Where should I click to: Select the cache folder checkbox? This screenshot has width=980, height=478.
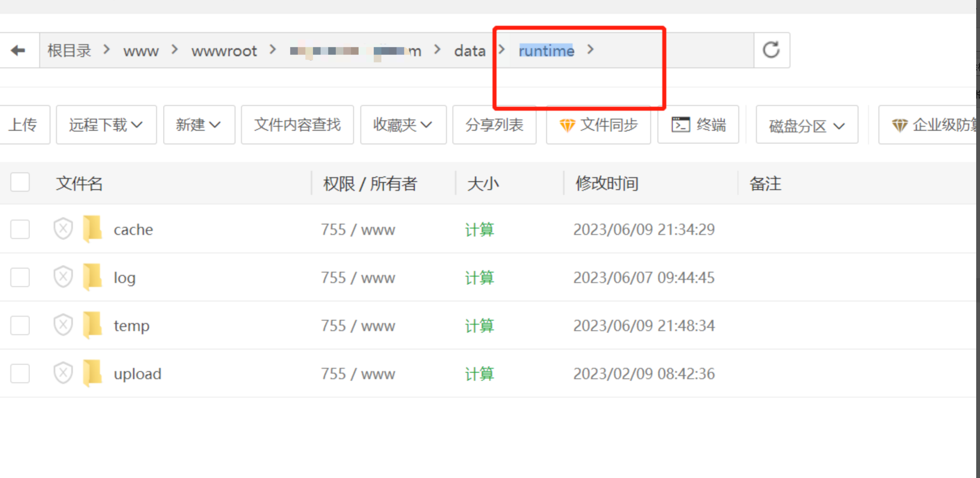pyautogui.click(x=20, y=229)
